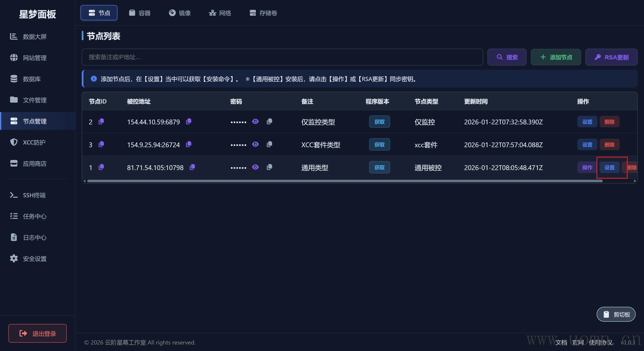Viewport: 644px width, 351px height.
Task: Open XCC防护 from the sidebar
Action: tap(34, 142)
